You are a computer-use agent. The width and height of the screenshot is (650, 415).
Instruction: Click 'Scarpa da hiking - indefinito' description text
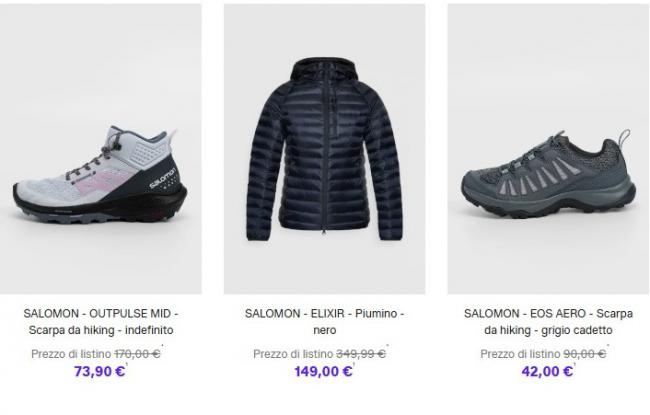coord(101,330)
